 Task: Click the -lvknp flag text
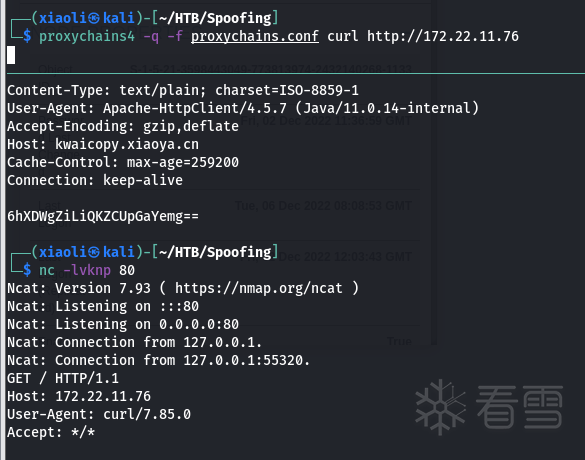87,270
